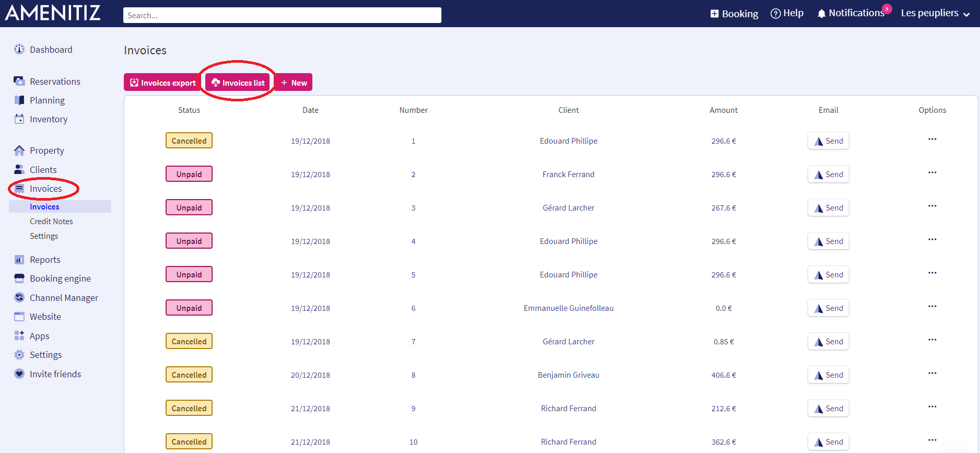This screenshot has width=980, height=453.
Task: Send email for Franck Ferrand invoice
Action: point(829,175)
